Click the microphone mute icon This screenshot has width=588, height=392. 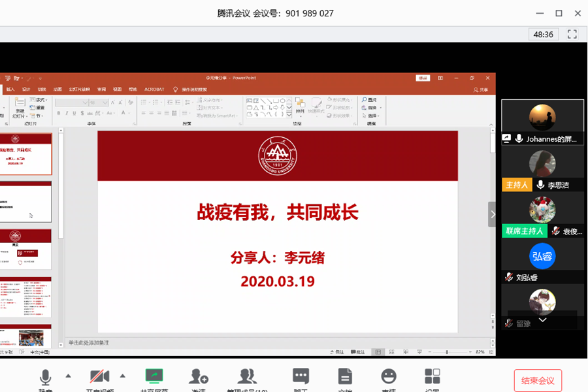coord(46,377)
